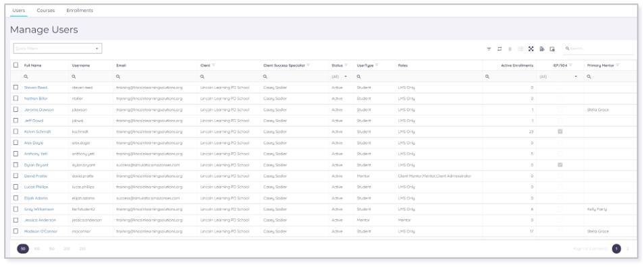Image resolution: width=644 pixels, height=267 pixels.
Task: Click the refresh arrows toolbar icon
Action: click(x=500, y=49)
